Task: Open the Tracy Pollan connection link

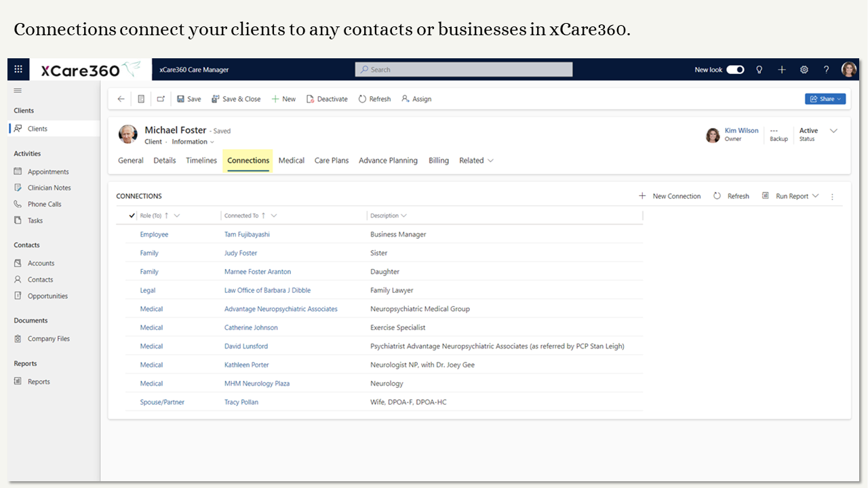Action: click(241, 402)
